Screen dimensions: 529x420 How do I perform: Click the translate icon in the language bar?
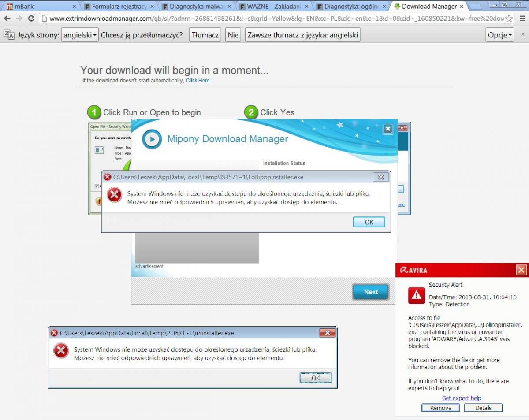click(9, 35)
